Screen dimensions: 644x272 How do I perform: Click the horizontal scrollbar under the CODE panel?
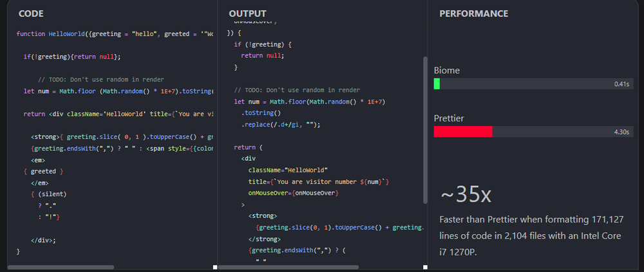click(x=61, y=267)
